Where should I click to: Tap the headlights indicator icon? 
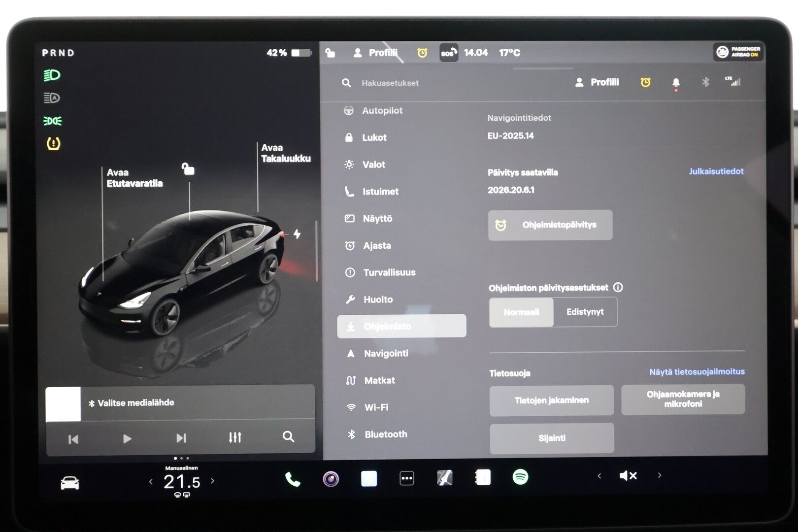click(x=52, y=75)
